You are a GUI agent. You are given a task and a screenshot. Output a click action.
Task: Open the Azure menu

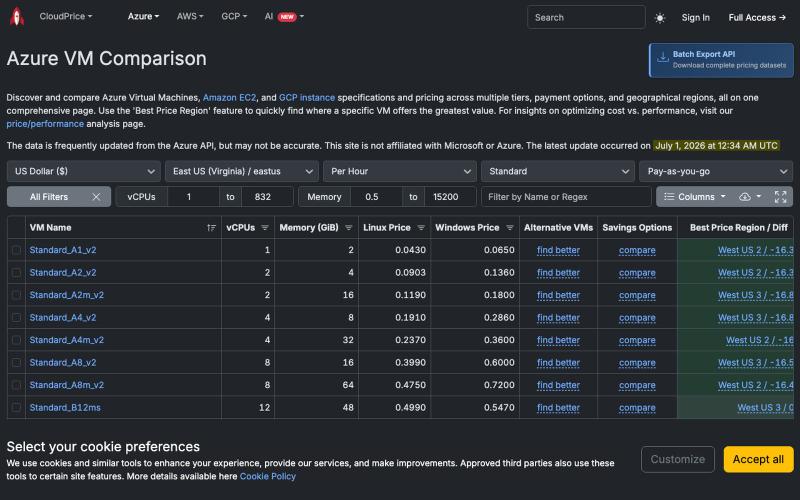tap(143, 16)
